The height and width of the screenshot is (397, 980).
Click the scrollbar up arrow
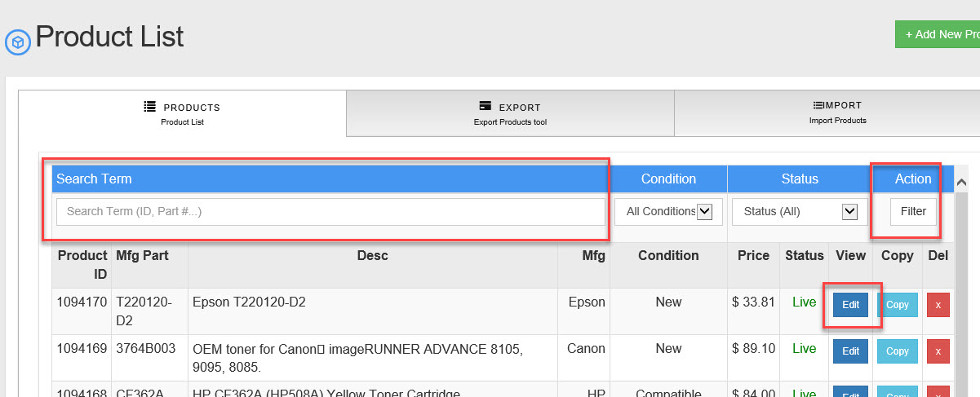pyautogui.click(x=961, y=183)
